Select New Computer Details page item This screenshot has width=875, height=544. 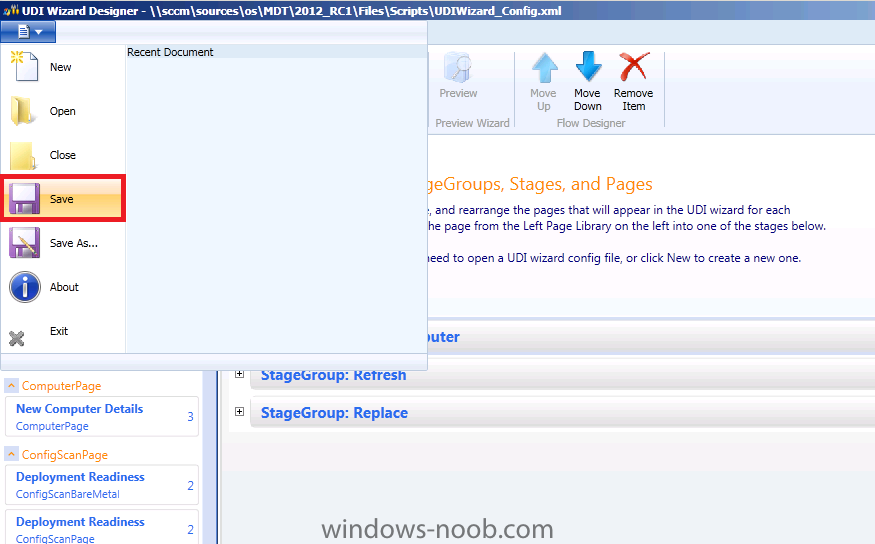click(x=102, y=417)
